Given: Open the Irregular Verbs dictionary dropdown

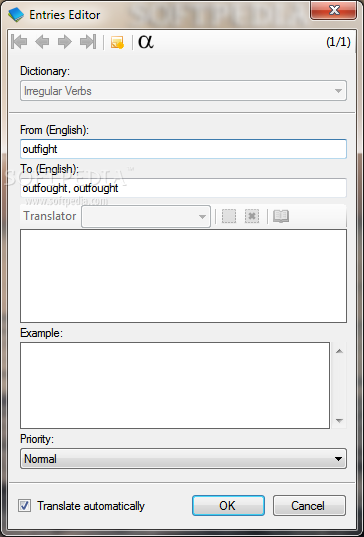Looking at the screenshot, I should click(184, 91).
